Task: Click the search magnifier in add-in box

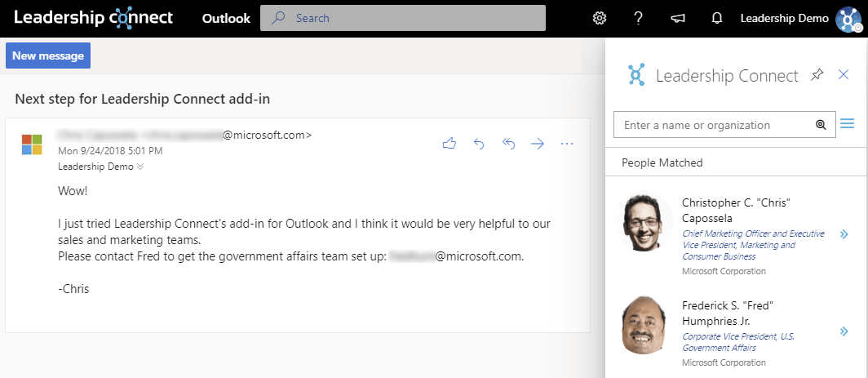Action: [821, 125]
